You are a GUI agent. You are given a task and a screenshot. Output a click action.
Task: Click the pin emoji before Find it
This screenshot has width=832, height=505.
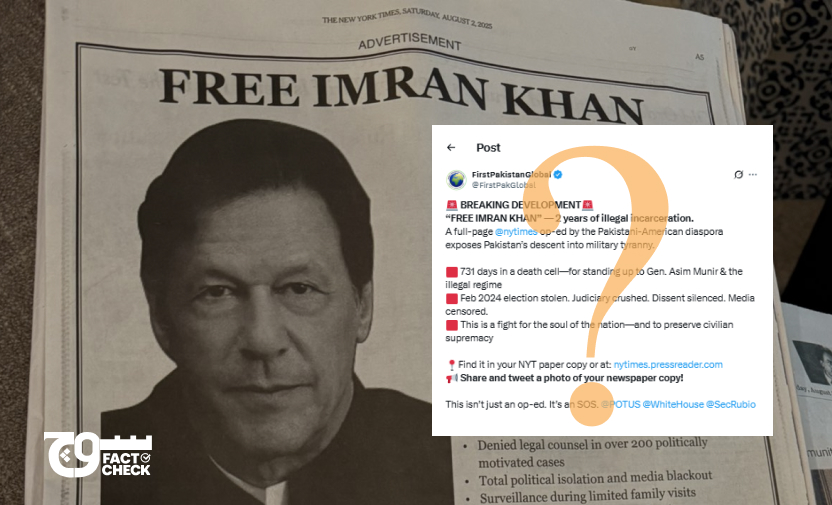[452, 365]
